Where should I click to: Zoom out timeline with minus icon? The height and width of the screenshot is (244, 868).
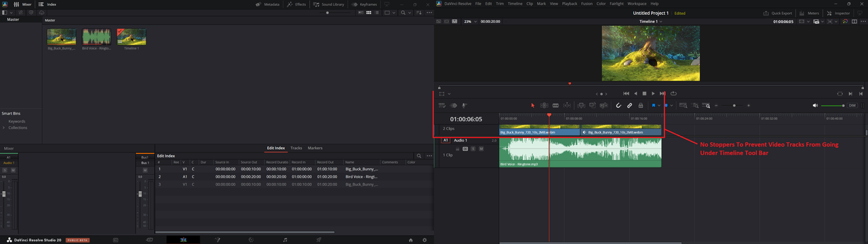(717, 105)
